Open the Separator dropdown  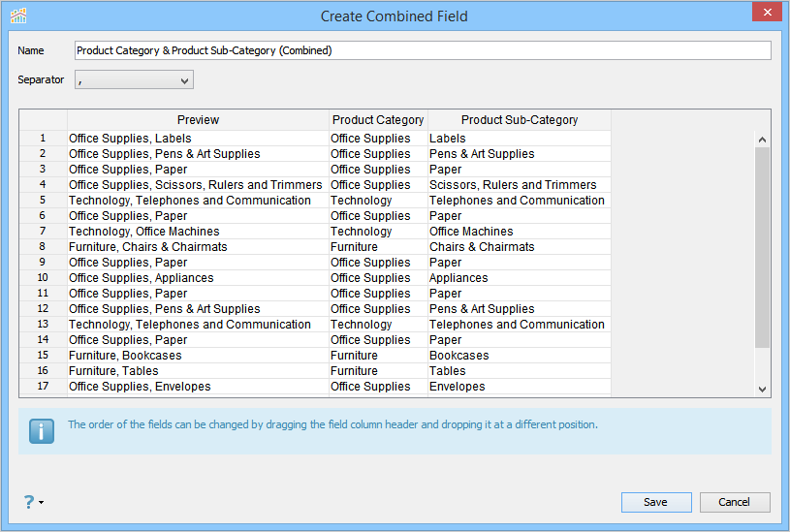135,79
